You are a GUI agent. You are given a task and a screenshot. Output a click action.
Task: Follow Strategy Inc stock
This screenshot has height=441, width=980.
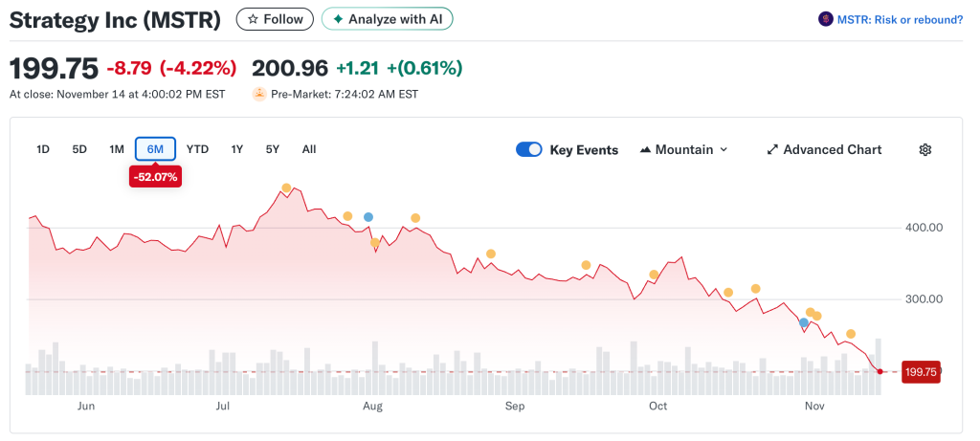(x=275, y=19)
